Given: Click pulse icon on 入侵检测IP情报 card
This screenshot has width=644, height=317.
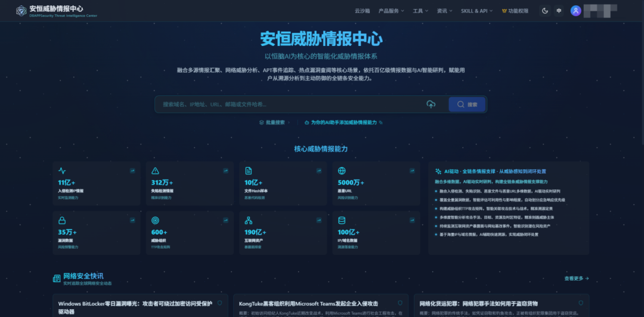Looking at the screenshot, I should (x=62, y=170).
